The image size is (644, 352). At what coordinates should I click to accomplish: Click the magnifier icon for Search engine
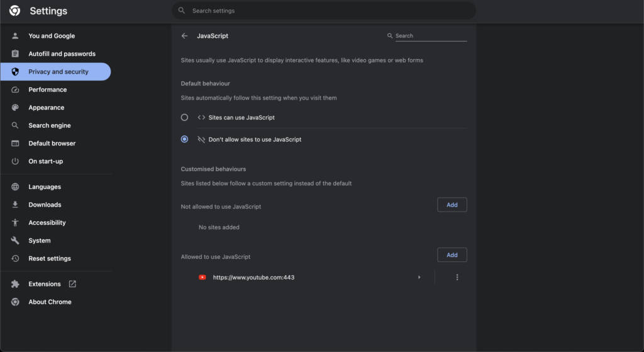(x=15, y=125)
